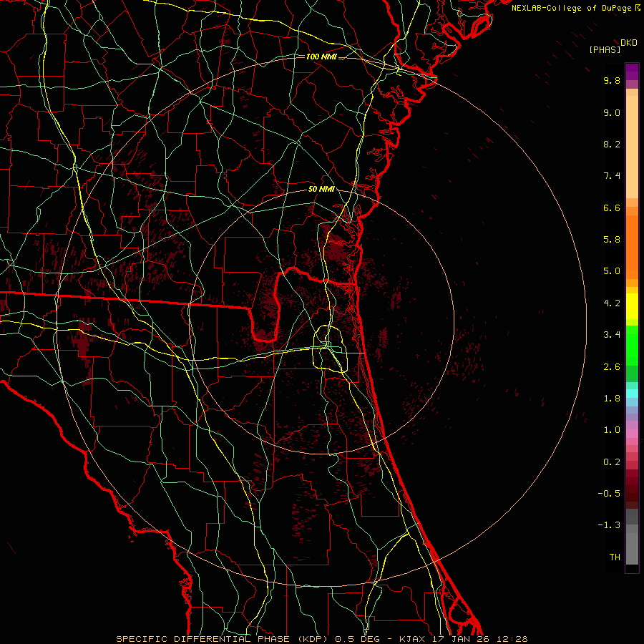Click the 2.6 scale value

[612, 367]
